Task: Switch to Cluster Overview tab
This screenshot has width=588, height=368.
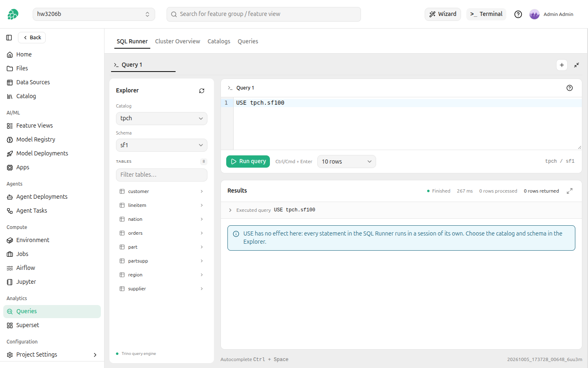Action: tap(178, 41)
